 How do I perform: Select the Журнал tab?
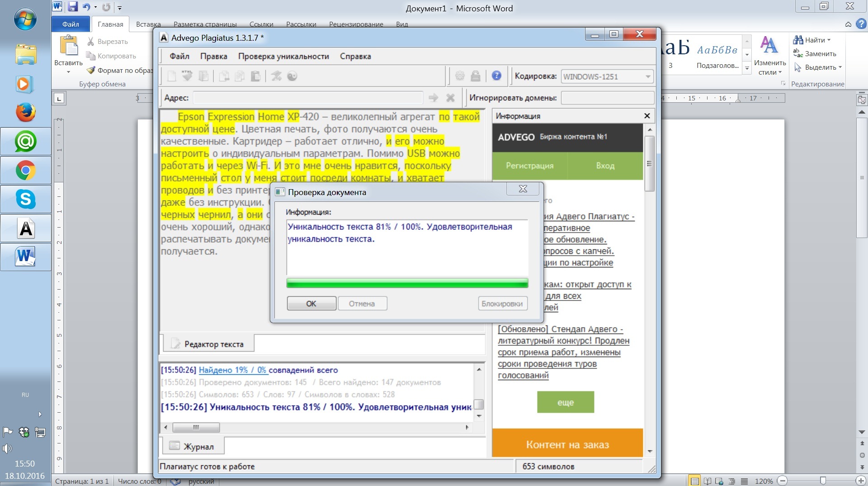[x=193, y=446]
